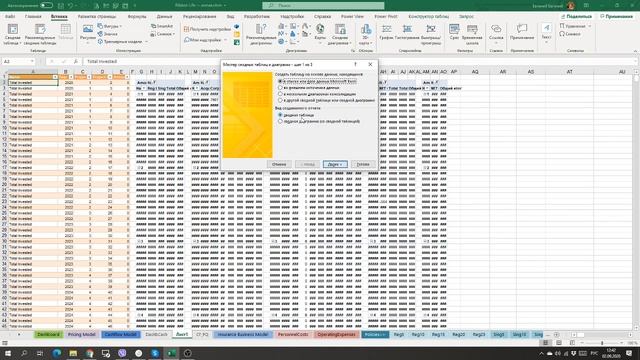Click the Slicer (Срез) icon
The width and height of the screenshot is (640, 360).
tap(454, 32)
